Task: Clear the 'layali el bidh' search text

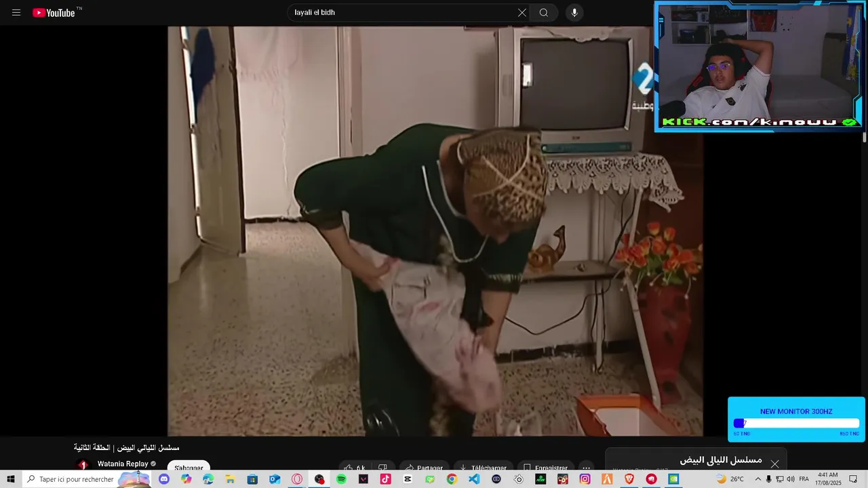Action: pyautogui.click(x=521, y=12)
